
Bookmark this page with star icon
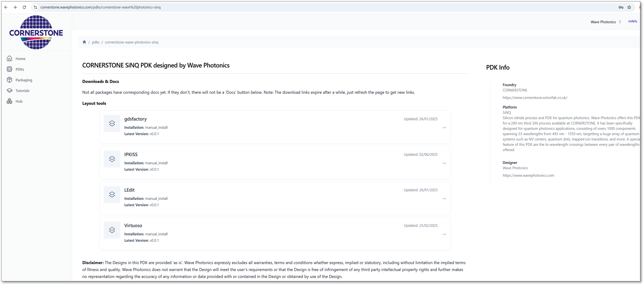click(629, 7)
